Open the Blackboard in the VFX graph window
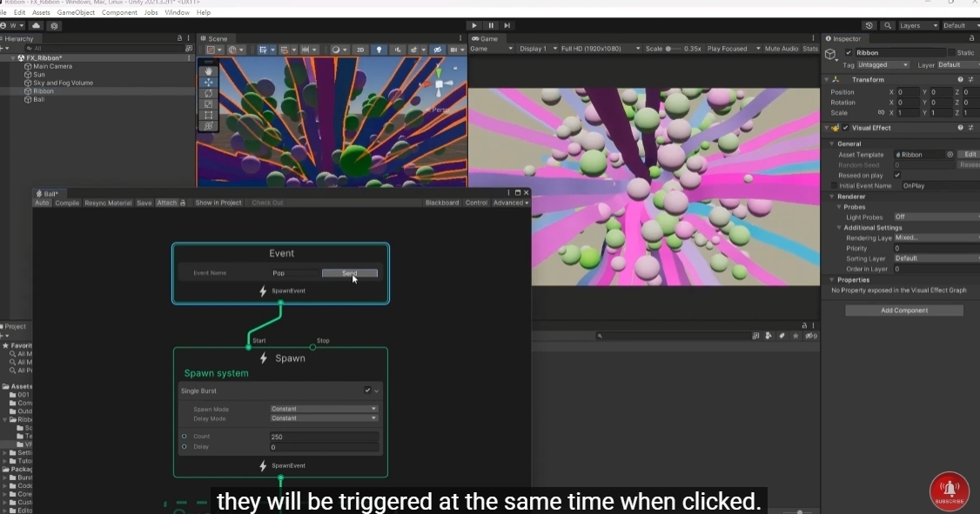Screen dimensions: 980x514 442,202
